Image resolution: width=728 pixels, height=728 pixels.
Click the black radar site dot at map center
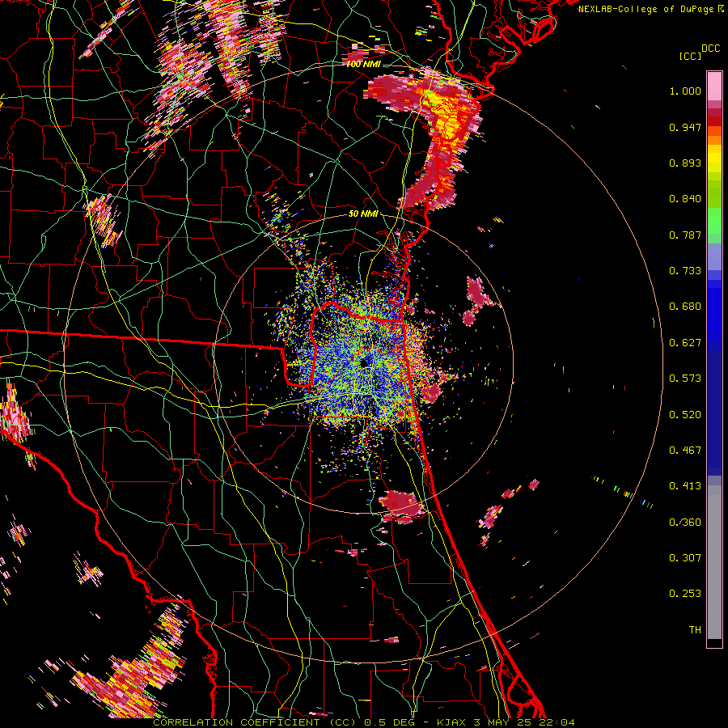pos(364,362)
